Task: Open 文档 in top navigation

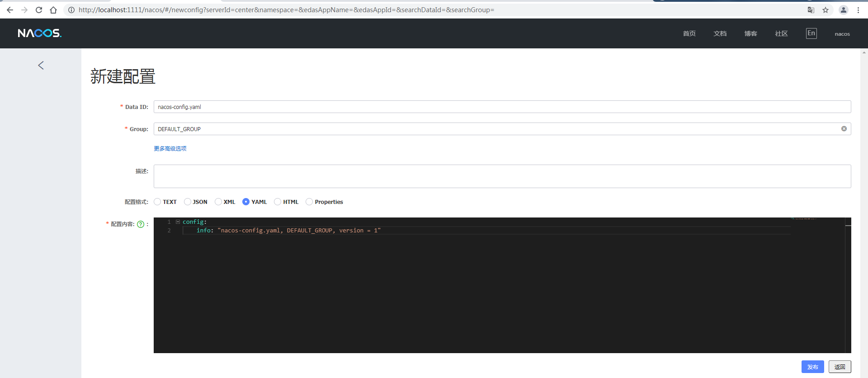Action: 720,33
